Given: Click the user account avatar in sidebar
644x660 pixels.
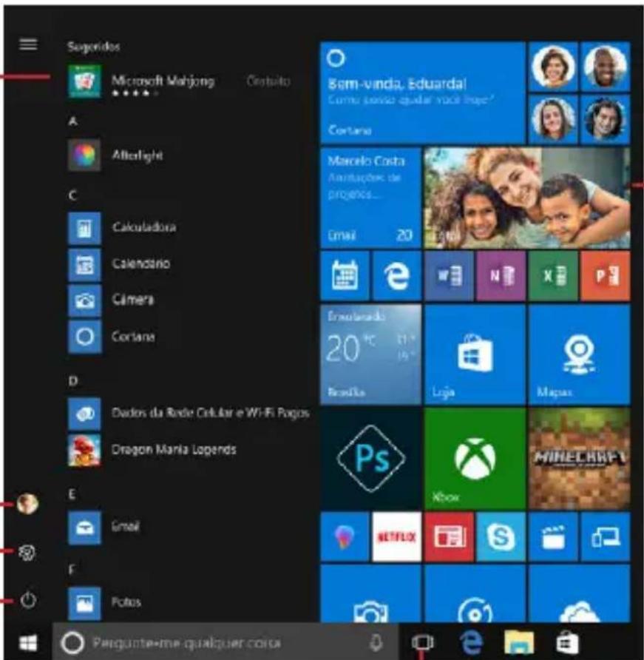Looking at the screenshot, I should pyautogui.click(x=28, y=504).
